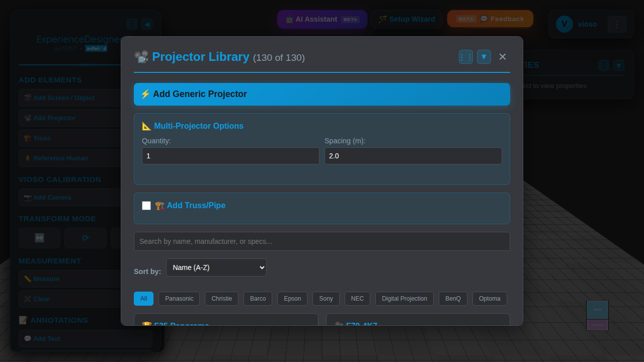
Task: Toggle the Panasonic manufacturer filter
Action: [179, 298]
